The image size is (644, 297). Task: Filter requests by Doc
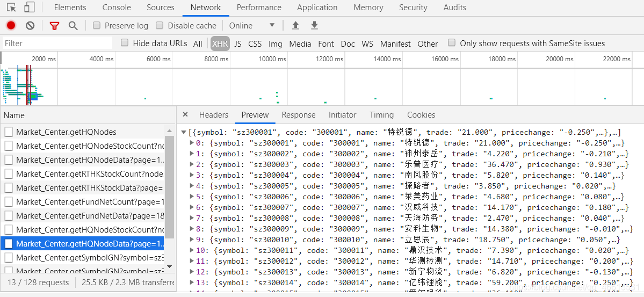348,44
